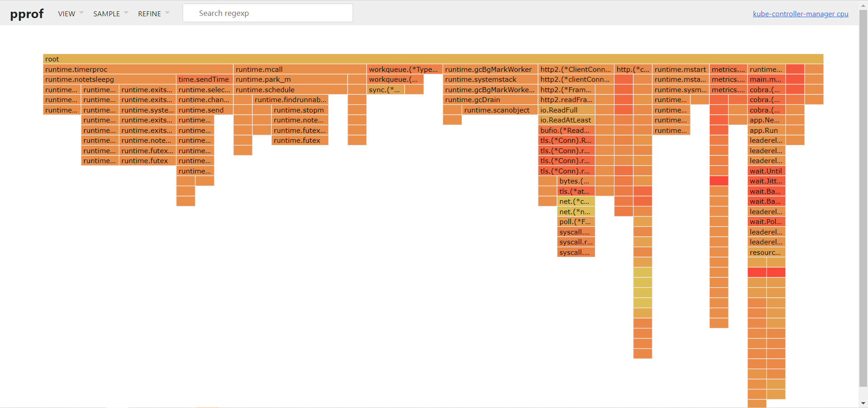Select the runtime.scanobject frame
The image size is (868, 408).
click(x=500, y=110)
